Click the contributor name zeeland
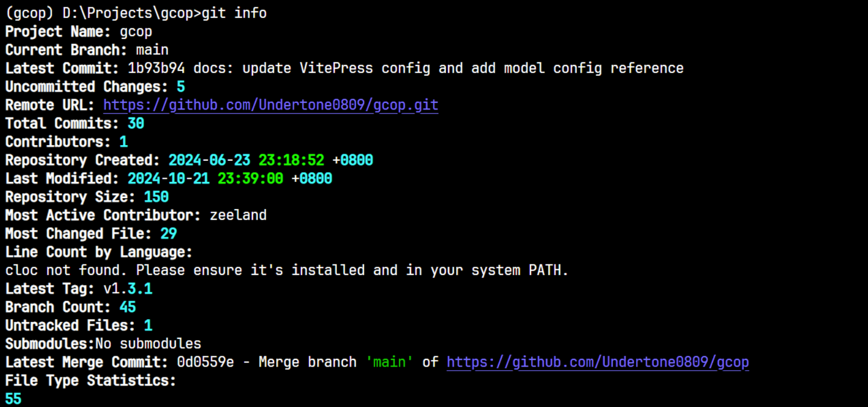Image resolution: width=868 pixels, height=407 pixels. point(238,216)
